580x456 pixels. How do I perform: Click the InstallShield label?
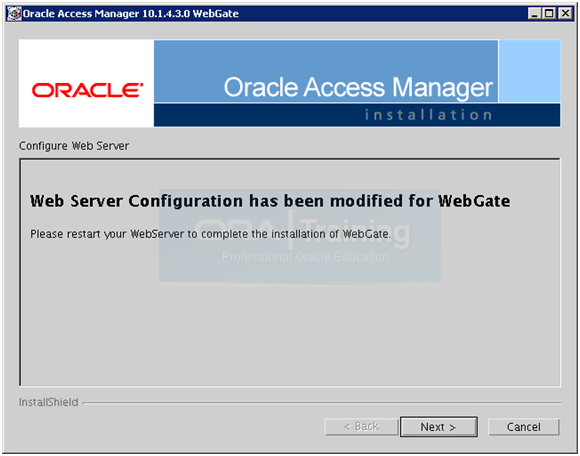48,402
